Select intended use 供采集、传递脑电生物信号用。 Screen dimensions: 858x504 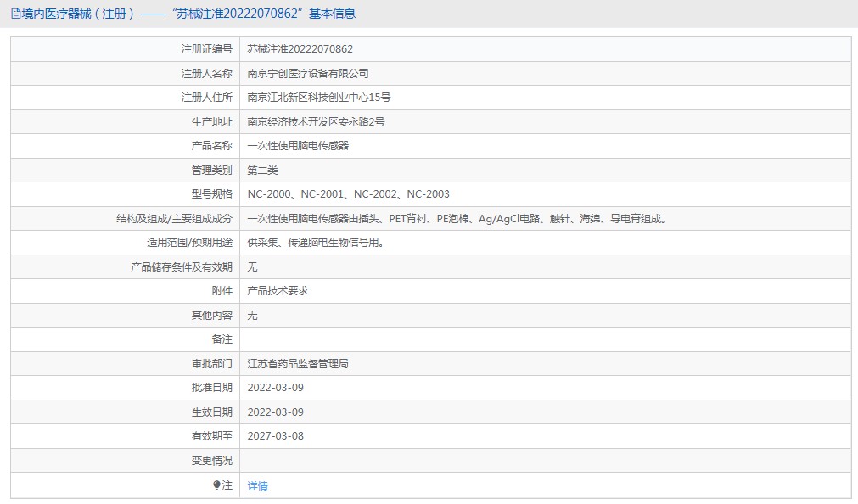click(x=316, y=243)
